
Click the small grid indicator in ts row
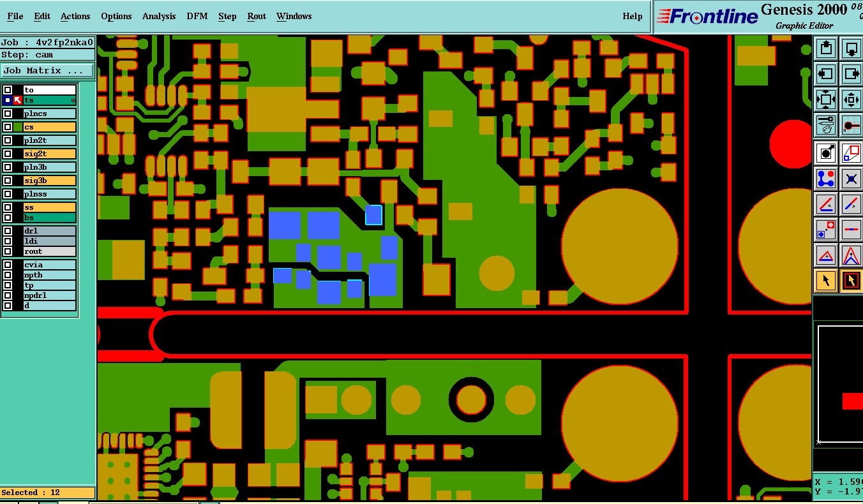pos(73,101)
